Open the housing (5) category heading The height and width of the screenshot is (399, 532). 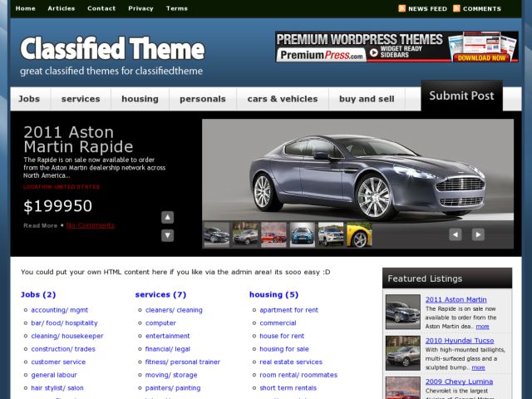pos(273,294)
